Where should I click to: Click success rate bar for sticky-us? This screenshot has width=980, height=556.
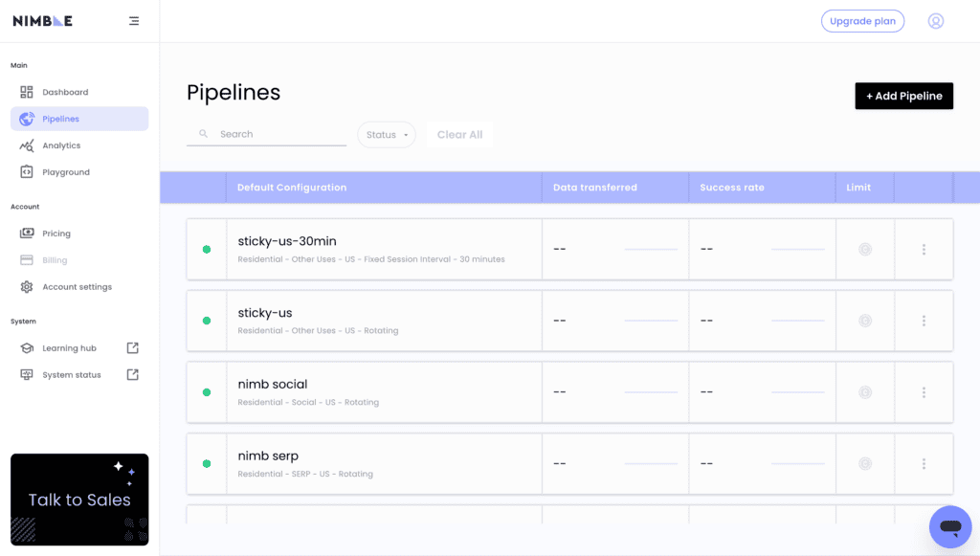tap(797, 321)
